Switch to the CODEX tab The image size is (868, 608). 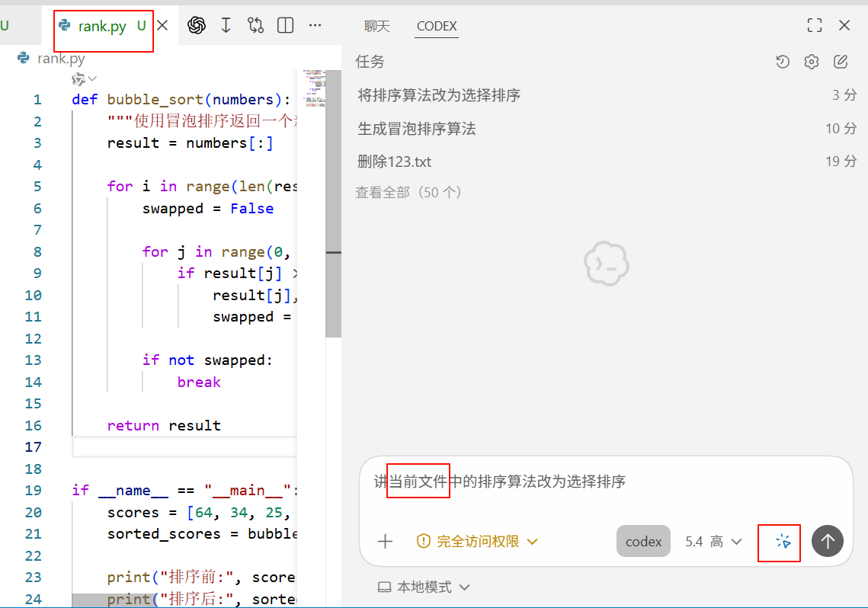tap(437, 26)
